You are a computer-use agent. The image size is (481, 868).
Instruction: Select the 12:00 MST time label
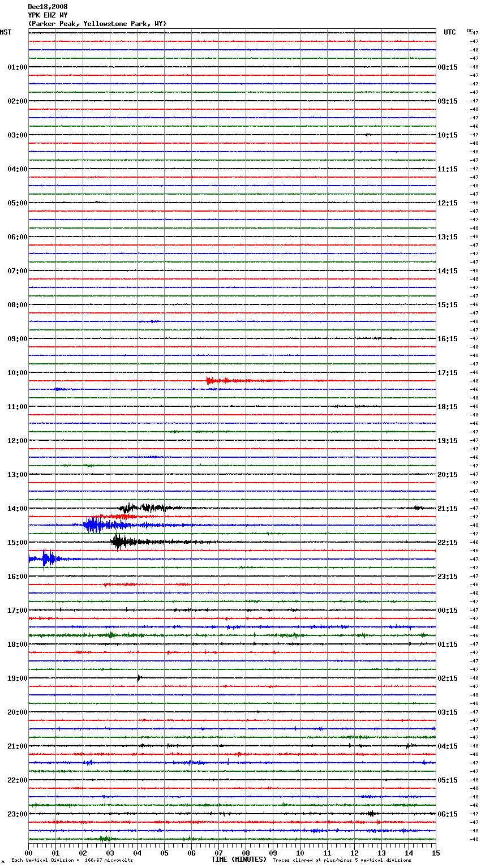click(x=18, y=441)
